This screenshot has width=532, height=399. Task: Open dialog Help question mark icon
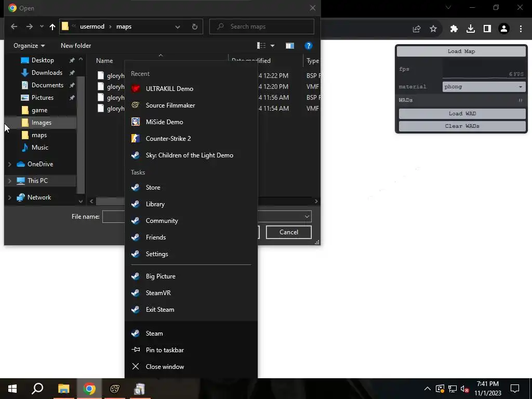(x=308, y=46)
